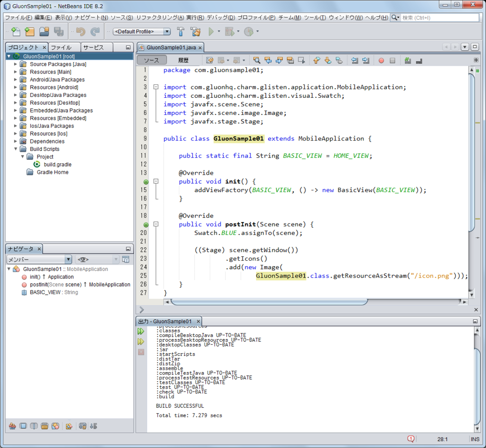The height and width of the screenshot is (448, 486).
Task: Toggle Show Inherited Members in Navigator
Action: tap(12, 426)
